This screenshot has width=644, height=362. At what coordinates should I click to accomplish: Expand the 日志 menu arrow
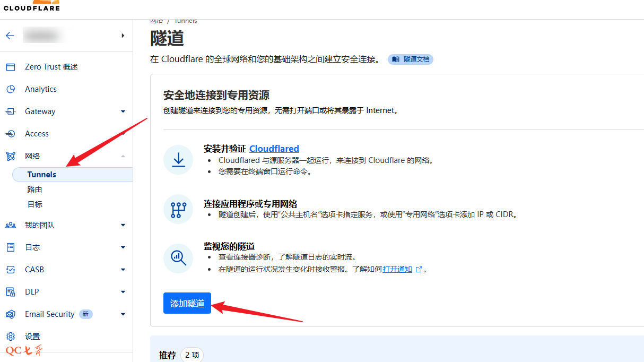123,247
